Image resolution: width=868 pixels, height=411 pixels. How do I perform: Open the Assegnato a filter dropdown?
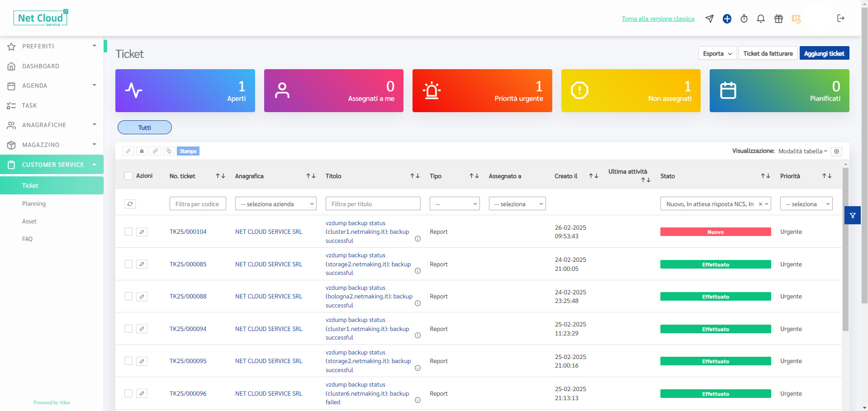coord(517,204)
